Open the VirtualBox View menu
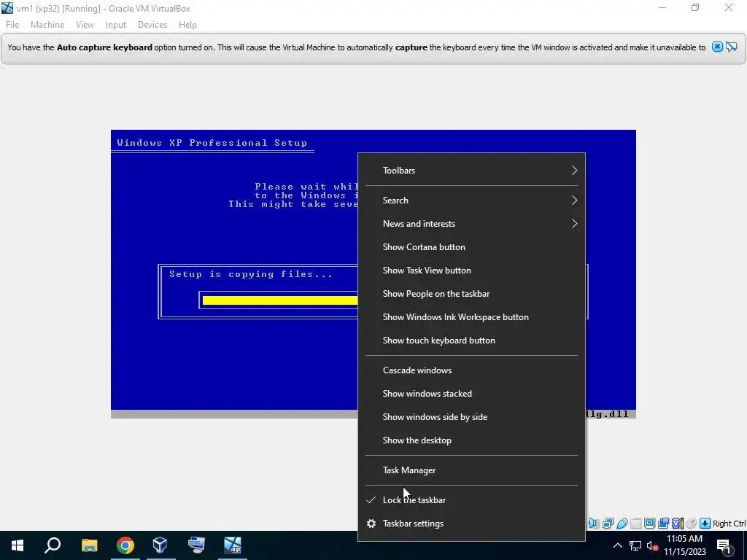Viewport: 747px width, 560px height. (x=85, y=25)
